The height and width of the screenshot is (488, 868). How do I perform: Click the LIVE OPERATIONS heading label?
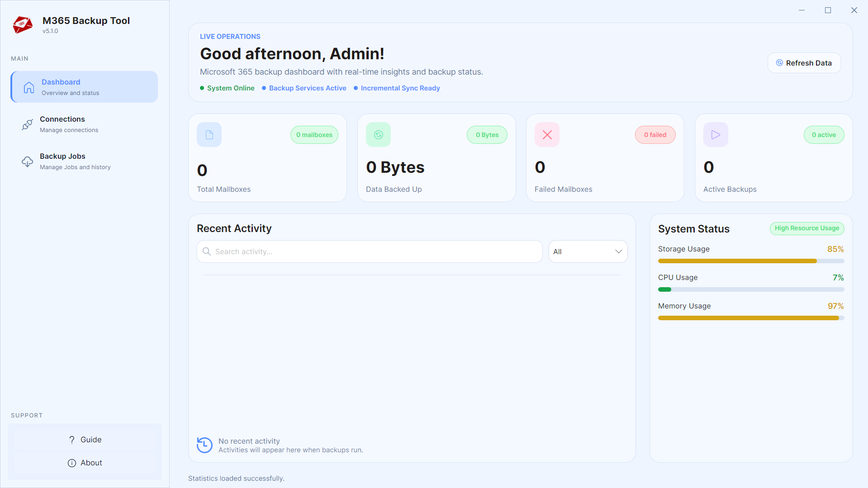[230, 37]
